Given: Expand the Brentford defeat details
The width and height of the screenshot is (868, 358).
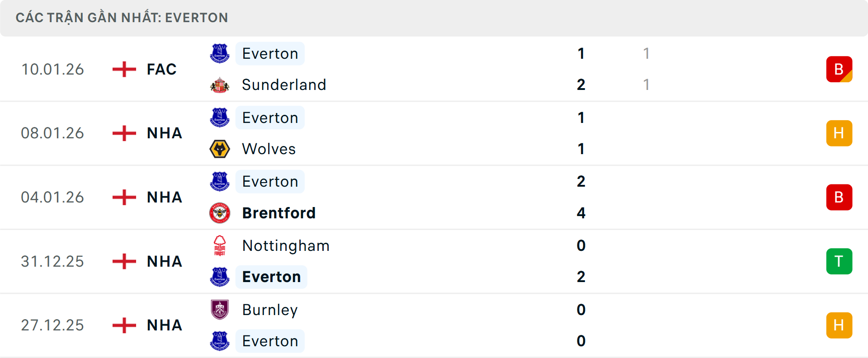Looking at the screenshot, I should tap(434, 197).
